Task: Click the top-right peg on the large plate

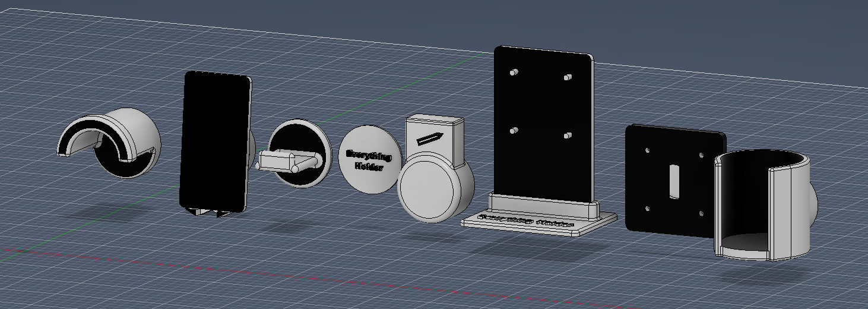Action: click(568, 77)
